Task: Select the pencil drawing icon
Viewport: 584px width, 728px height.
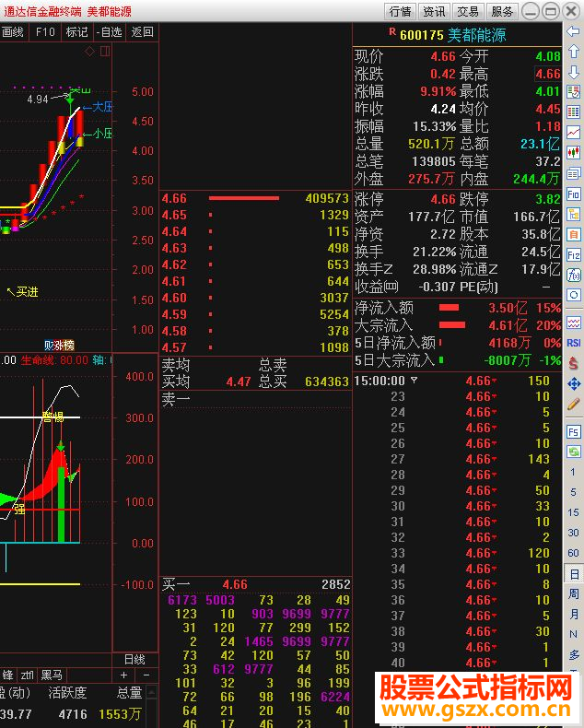Action: (573, 405)
